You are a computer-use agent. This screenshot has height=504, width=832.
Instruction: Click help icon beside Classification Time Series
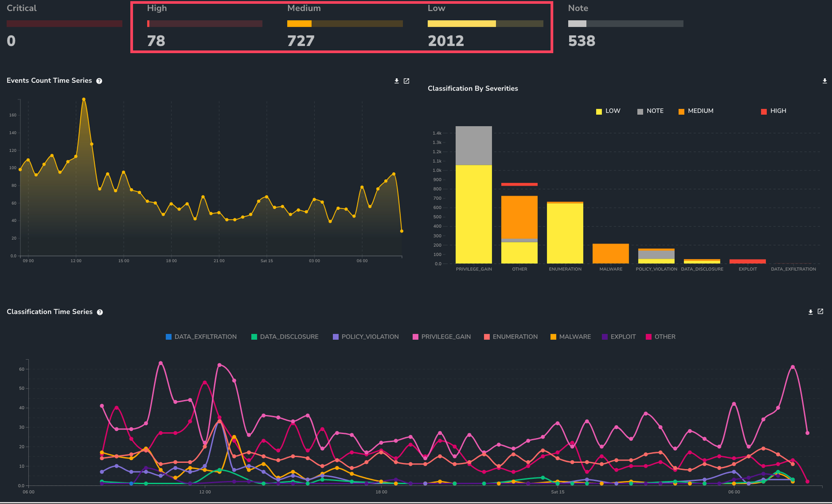[x=100, y=312]
